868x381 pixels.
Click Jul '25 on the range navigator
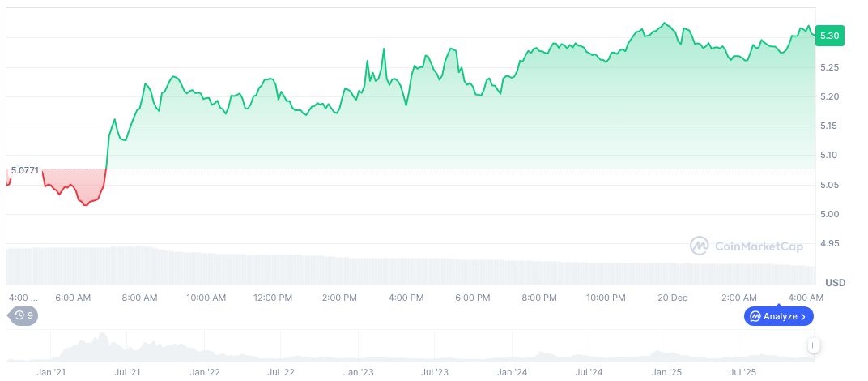[x=742, y=372]
